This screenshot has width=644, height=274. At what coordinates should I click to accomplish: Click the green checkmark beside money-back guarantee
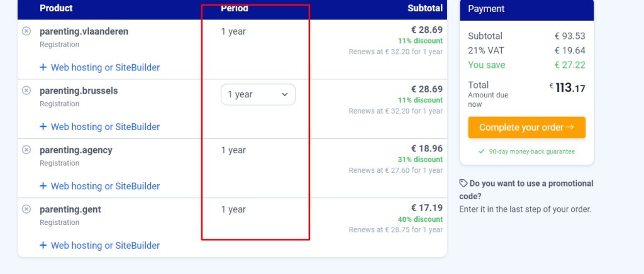pyautogui.click(x=482, y=151)
